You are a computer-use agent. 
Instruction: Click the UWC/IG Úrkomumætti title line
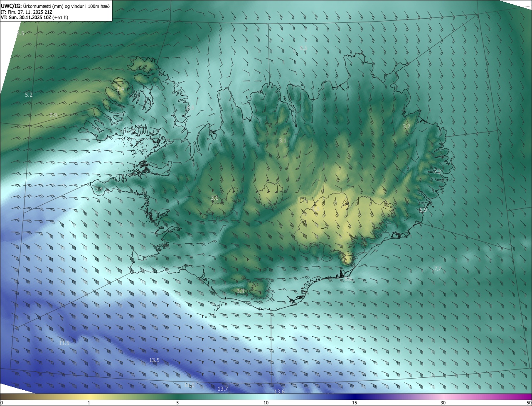(x=55, y=6)
